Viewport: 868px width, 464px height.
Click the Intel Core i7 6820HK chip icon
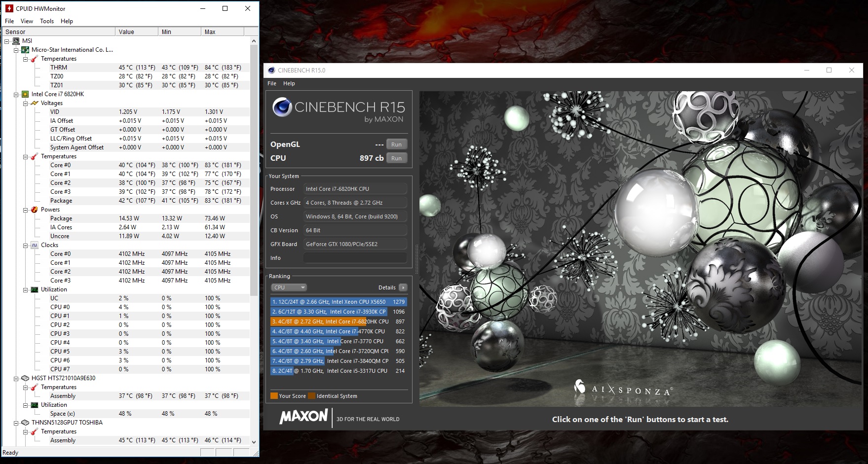click(x=25, y=94)
